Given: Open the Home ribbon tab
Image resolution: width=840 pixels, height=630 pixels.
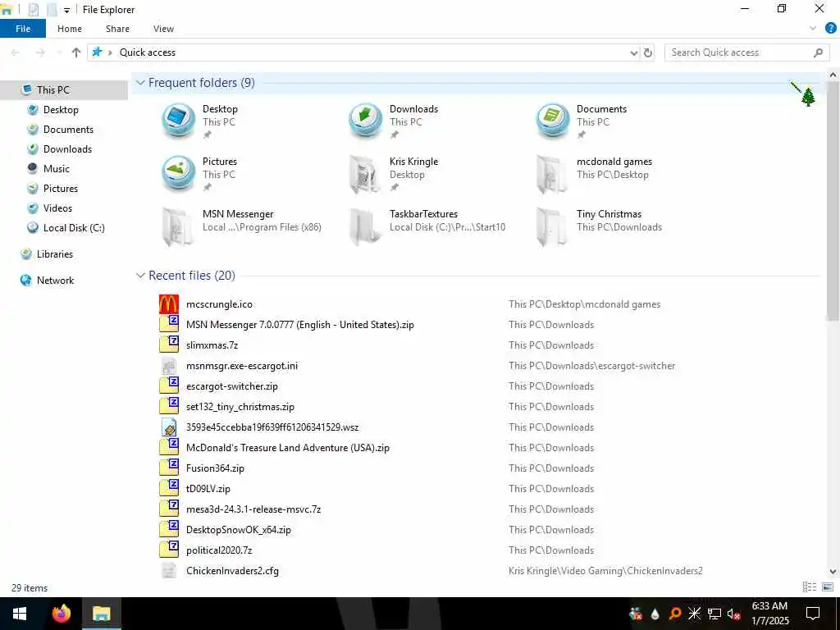Looking at the screenshot, I should 70,29.
